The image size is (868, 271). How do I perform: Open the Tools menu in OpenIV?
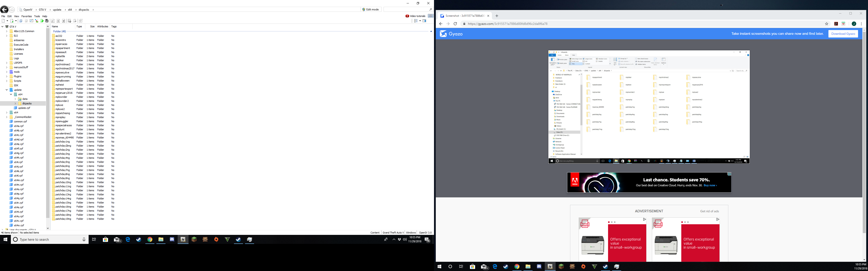coord(37,16)
